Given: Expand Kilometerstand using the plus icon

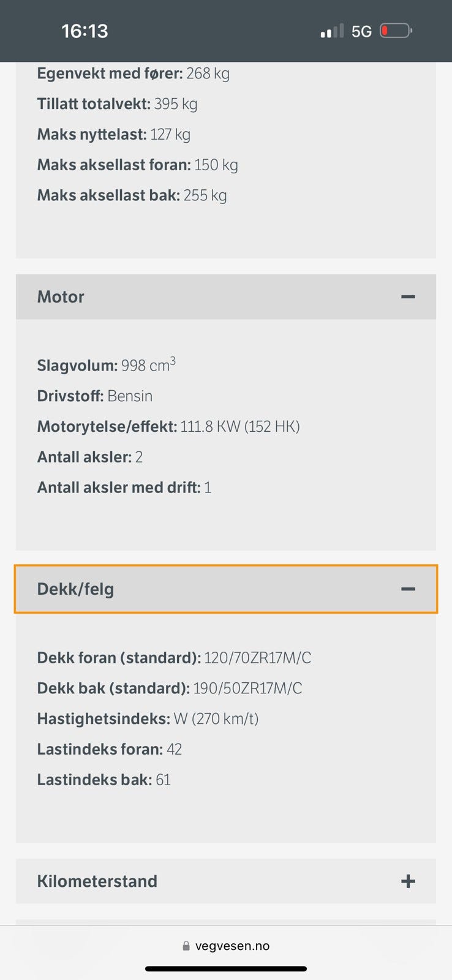Looking at the screenshot, I should point(408,881).
